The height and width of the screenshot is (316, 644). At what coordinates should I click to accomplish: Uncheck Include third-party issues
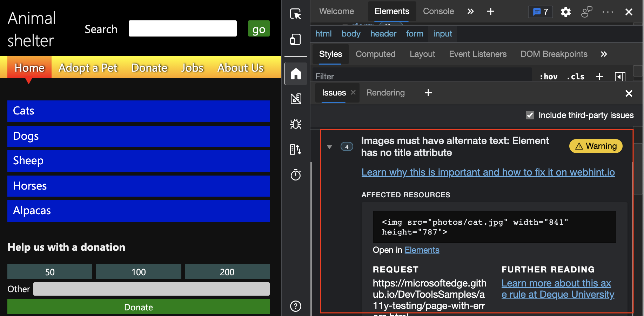click(x=530, y=115)
